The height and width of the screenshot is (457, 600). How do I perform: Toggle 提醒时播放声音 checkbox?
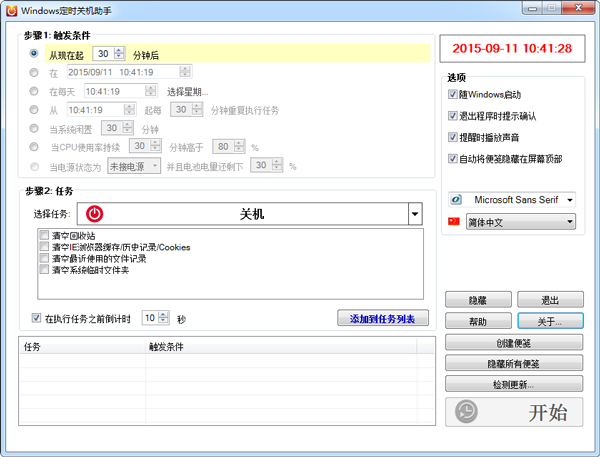453,137
